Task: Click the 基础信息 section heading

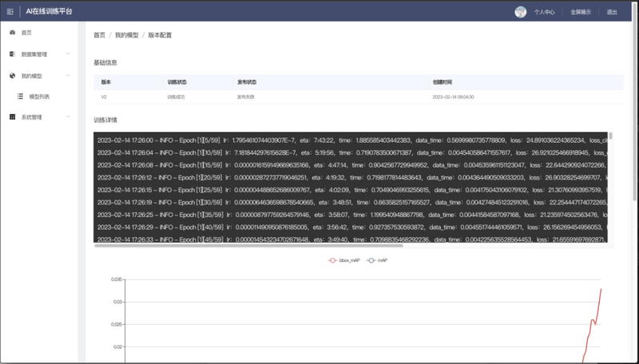Action: coord(105,63)
